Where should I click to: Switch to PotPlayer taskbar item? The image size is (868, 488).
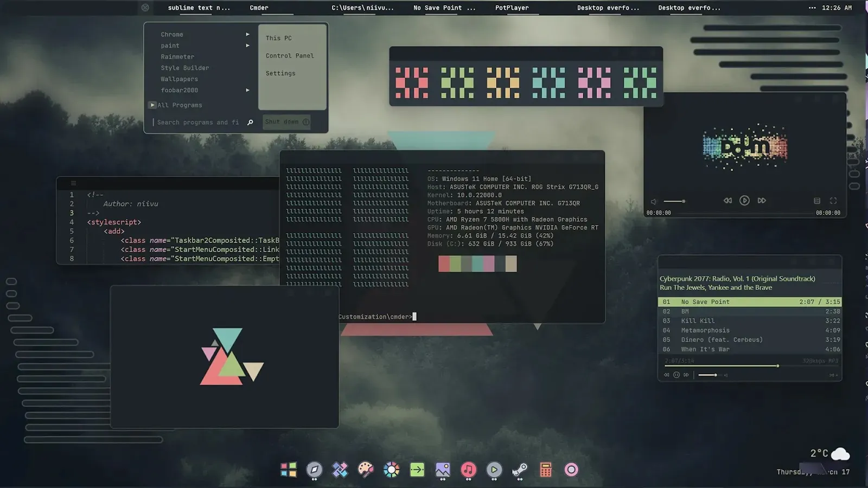click(x=512, y=8)
